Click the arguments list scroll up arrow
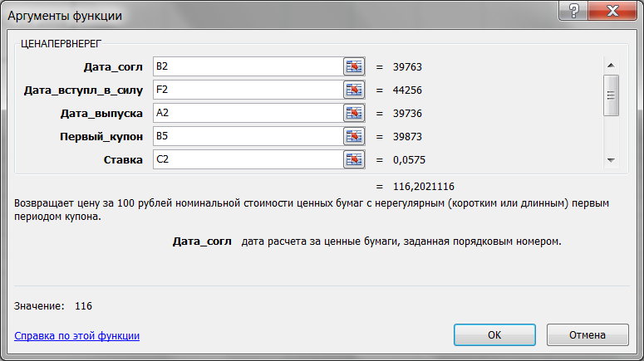This screenshot has width=644, height=361. [611, 66]
